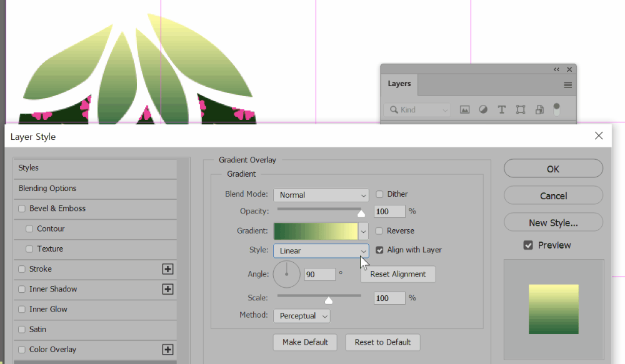This screenshot has height=364, width=625.
Task: Click Cancel in Layer Style dialog
Action: (x=553, y=195)
